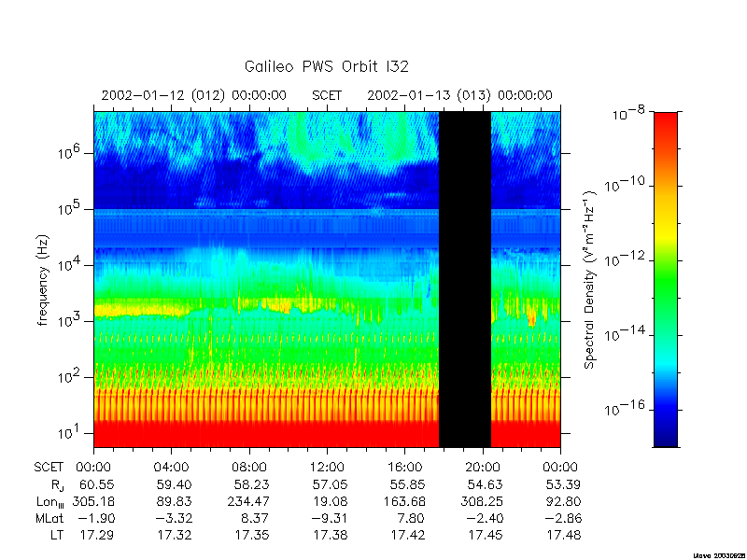Screen dimensions: 747x560
Task: Click the LT value 17.29
Action: point(97,536)
